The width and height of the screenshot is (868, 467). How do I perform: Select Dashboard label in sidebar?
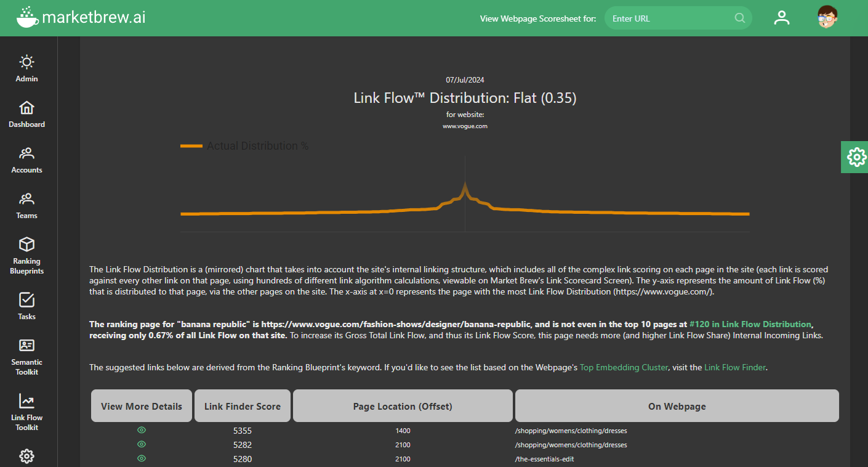(26, 124)
